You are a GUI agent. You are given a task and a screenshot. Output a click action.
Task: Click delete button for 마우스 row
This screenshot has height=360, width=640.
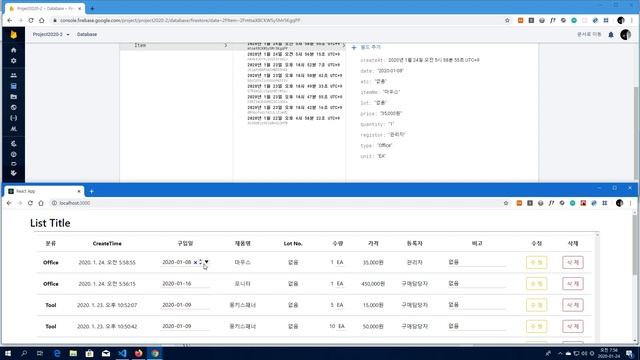click(573, 262)
